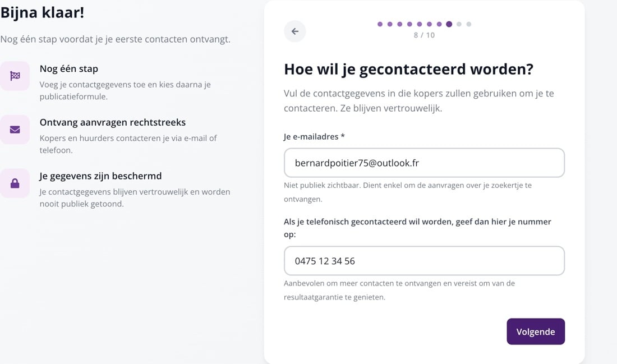
Task: Jump to the last progress dot
Action: coord(469,24)
